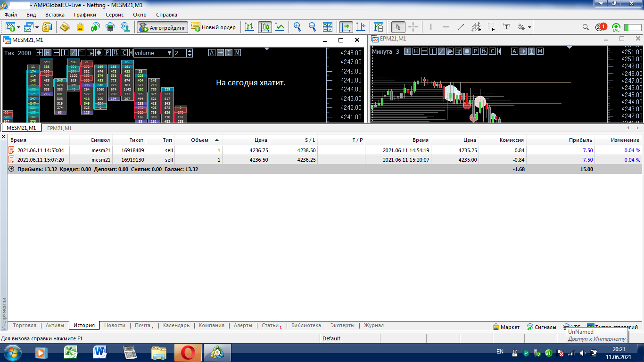
Task: Open the Вид menu
Action: coord(31,15)
